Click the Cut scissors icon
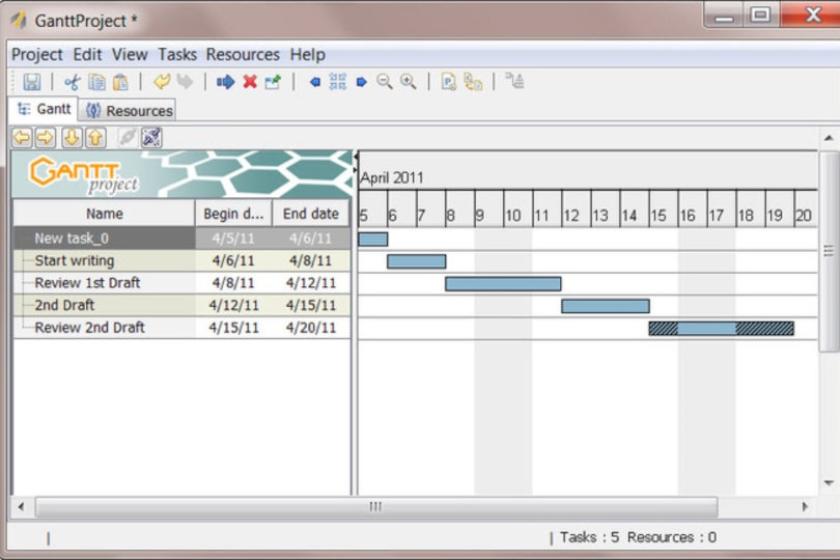This screenshot has height=560, width=840. pyautogui.click(x=72, y=82)
